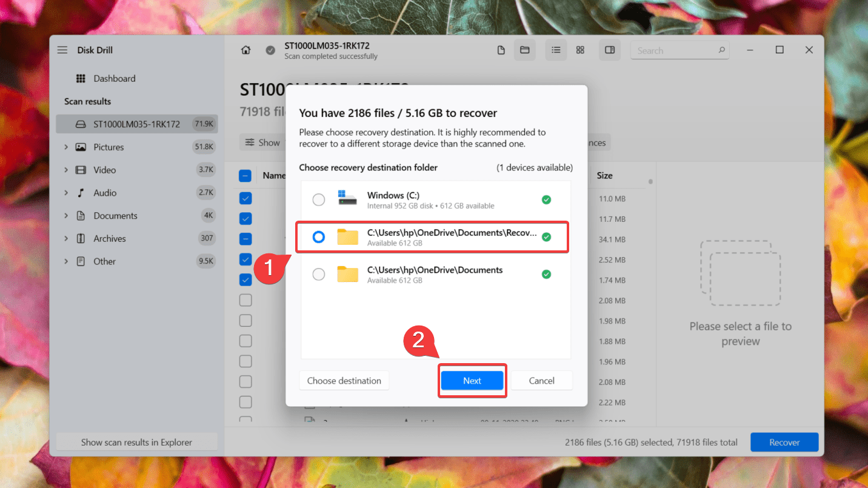This screenshot has width=868, height=488.
Task: Click the Documents category icon
Action: (x=81, y=216)
